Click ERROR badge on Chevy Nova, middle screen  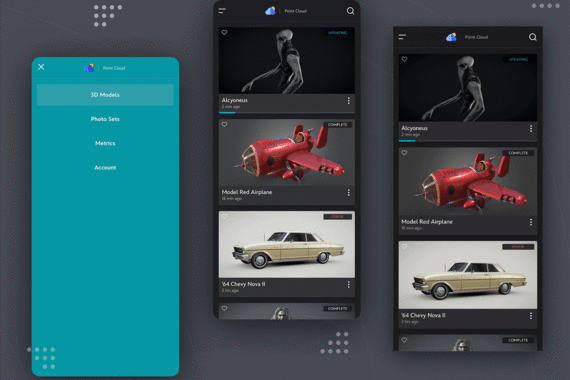338,217
